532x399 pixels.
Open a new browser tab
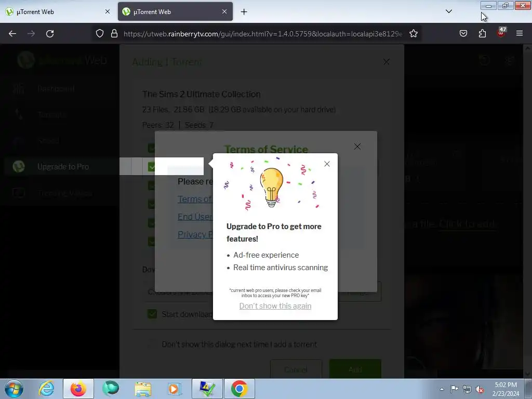[244, 12]
